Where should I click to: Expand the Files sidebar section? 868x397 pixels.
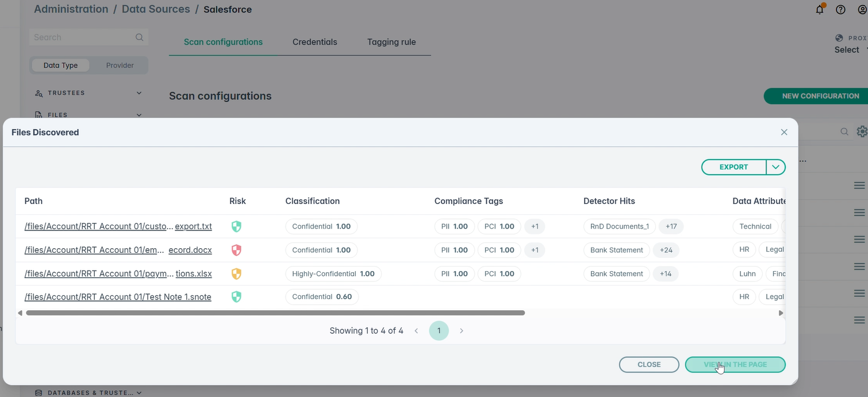89,115
